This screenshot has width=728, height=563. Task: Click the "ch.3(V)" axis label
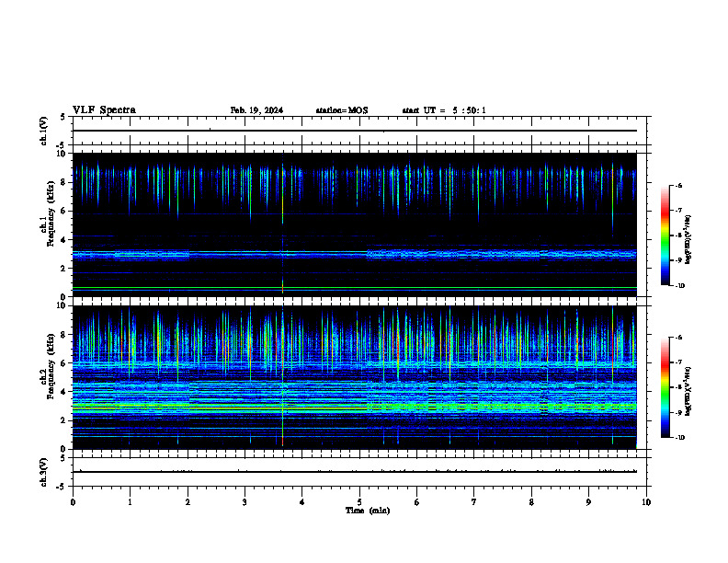tap(44, 472)
